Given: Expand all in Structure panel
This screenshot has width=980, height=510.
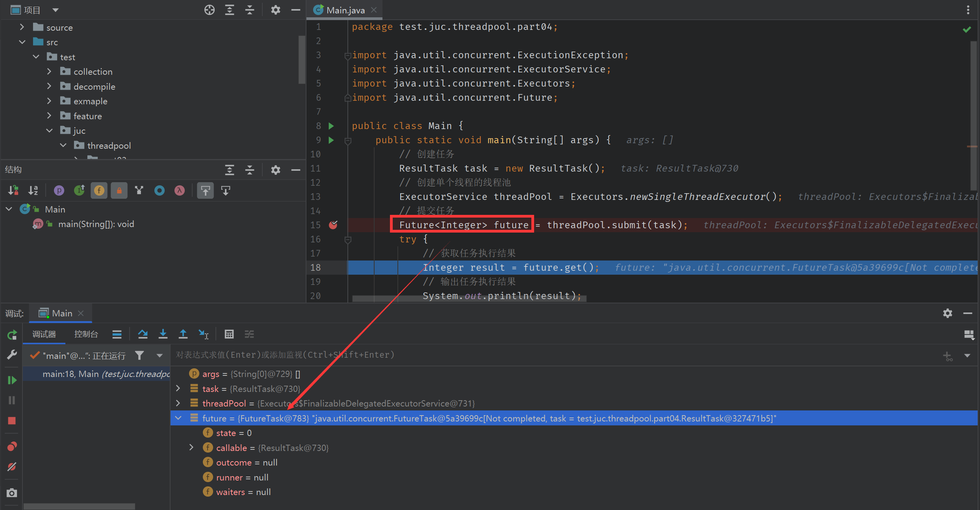Looking at the screenshot, I should pos(230,170).
